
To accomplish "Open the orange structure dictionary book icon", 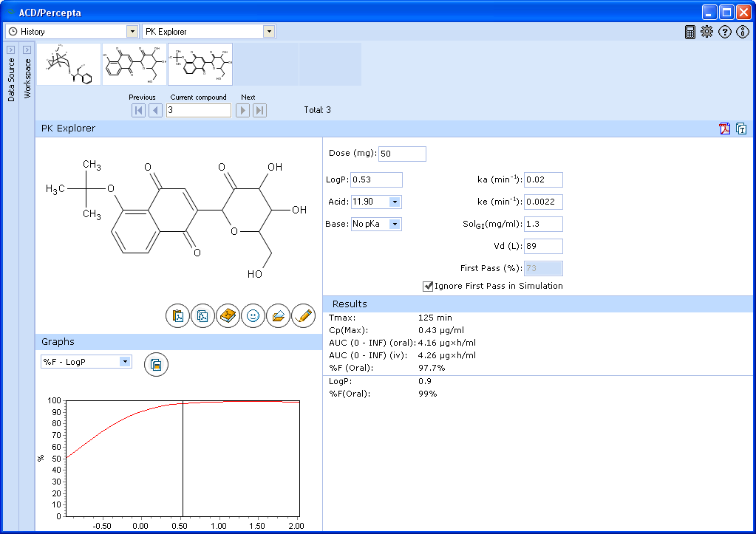I will [x=228, y=315].
